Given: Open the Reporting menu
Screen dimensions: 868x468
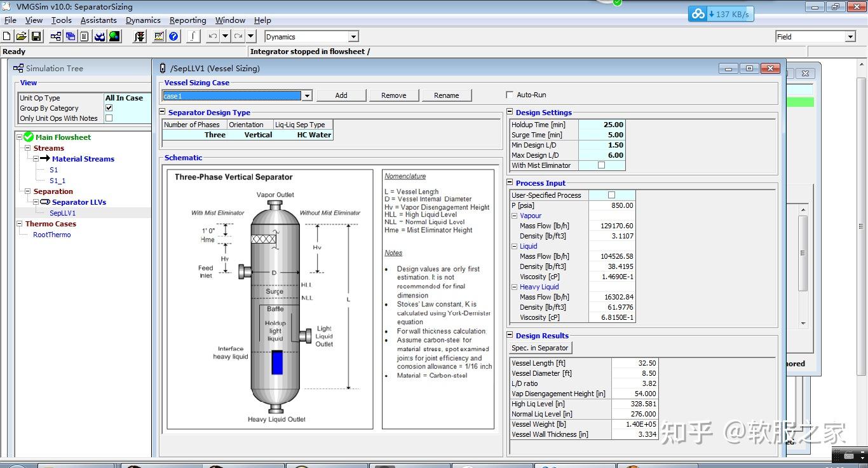Looking at the screenshot, I should click(187, 20).
